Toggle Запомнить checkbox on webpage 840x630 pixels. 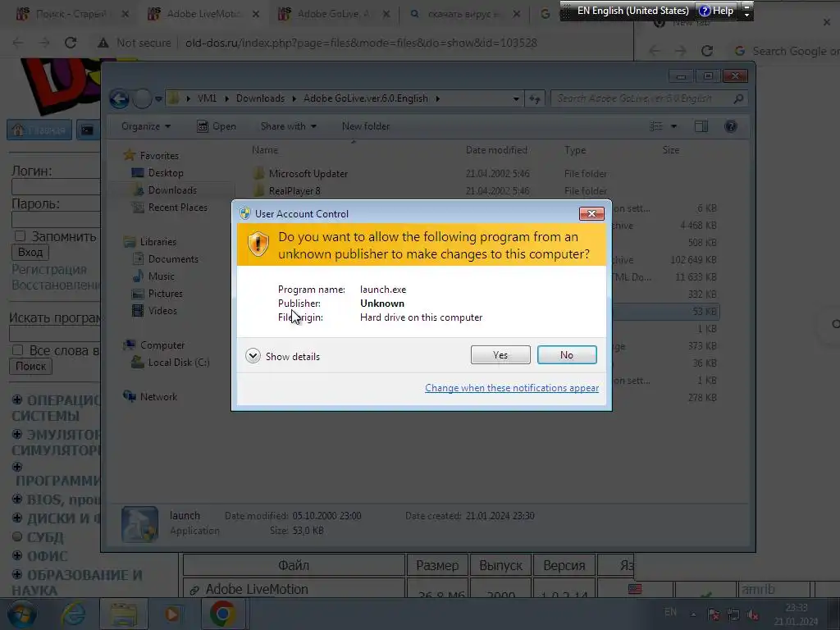(x=20, y=236)
